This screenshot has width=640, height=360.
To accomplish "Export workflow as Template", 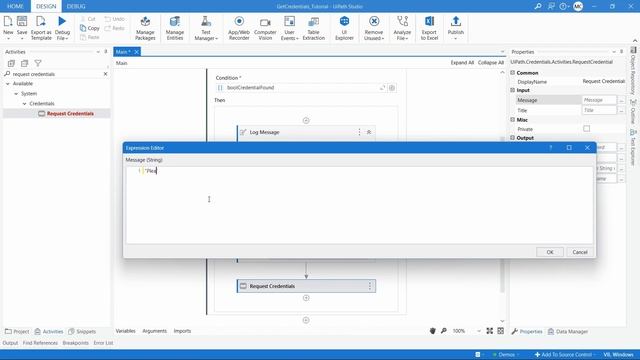I will 41,28.
